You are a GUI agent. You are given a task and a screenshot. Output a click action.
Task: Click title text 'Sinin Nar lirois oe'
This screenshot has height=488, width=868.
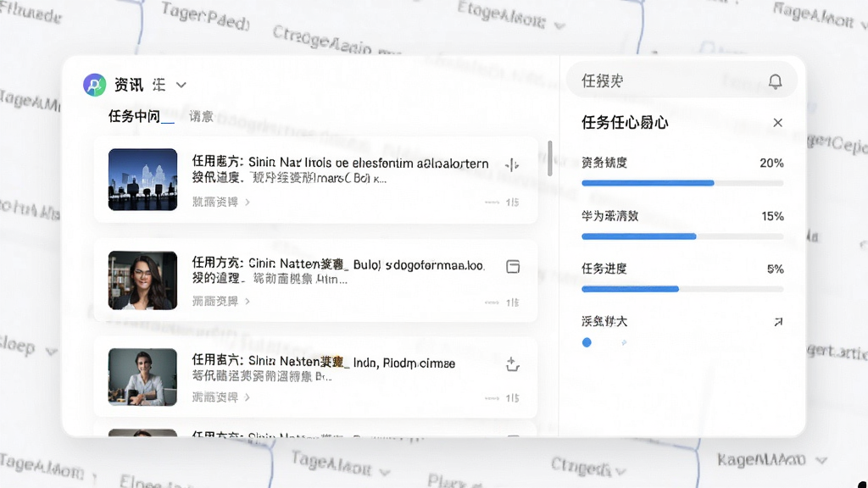[298, 163]
